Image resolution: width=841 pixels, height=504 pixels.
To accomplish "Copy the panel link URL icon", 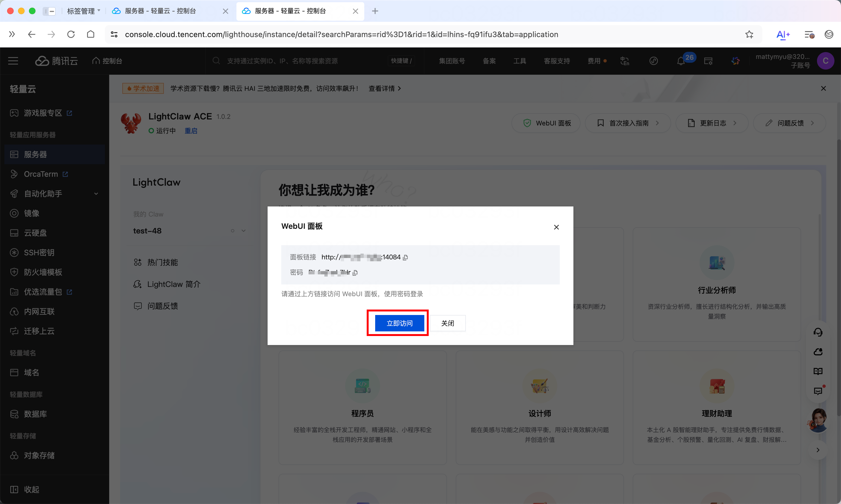I will (x=405, y=257).
